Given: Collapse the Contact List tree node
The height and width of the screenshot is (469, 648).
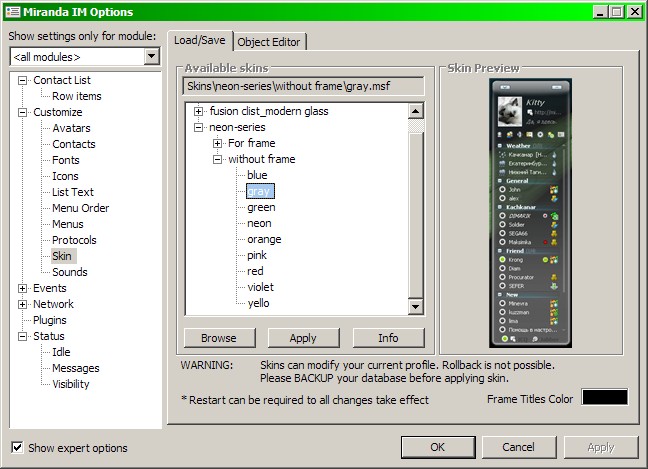Looking at the screenshot, I should pos(22,80).
